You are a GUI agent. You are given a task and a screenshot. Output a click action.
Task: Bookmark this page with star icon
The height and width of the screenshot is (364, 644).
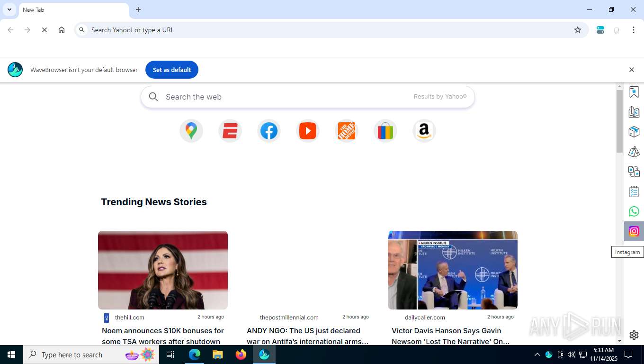pos(578,30)
